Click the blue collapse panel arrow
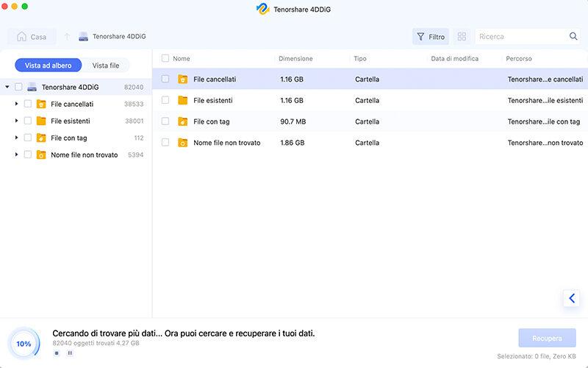The image size is (588, 368). [572, 298]
